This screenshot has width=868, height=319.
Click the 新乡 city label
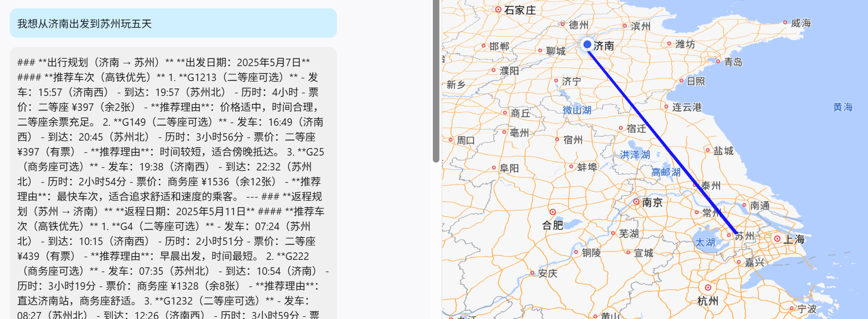[x=456, y=84]
